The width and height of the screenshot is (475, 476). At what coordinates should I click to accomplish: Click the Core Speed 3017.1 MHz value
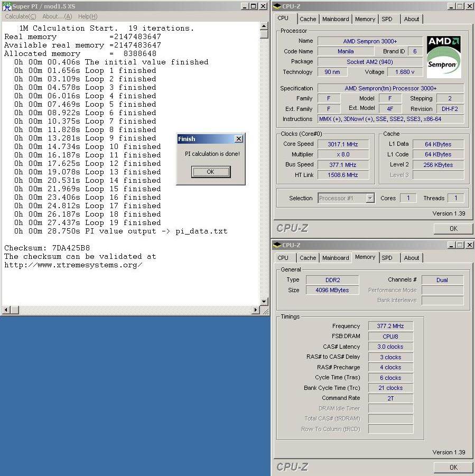[x=343, y=144]
